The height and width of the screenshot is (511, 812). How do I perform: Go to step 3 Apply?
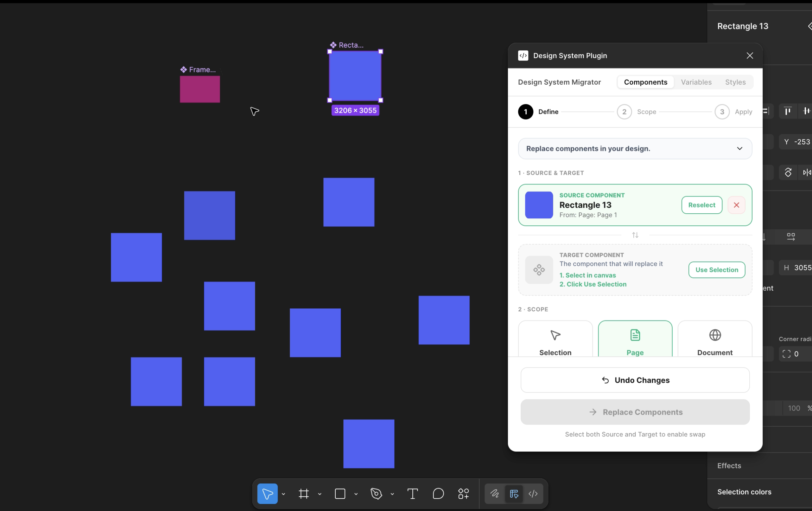click(x=733, y=112)
